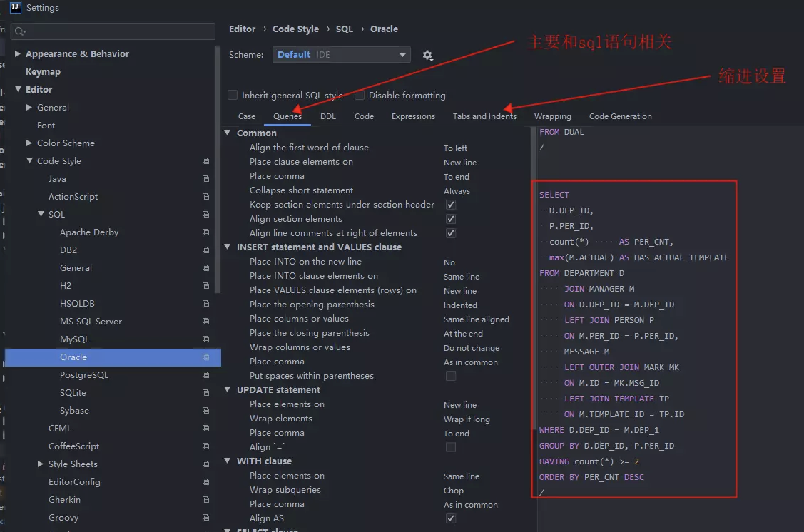Click the IntelliJ Settings window icon
This screenshot has height=532, width=804.
pos(16,7)
